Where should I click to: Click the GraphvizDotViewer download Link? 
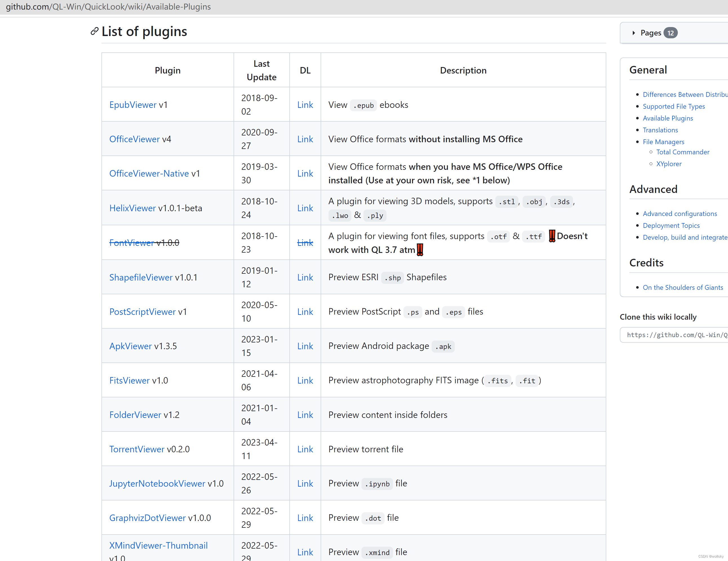tap(305, 518)
